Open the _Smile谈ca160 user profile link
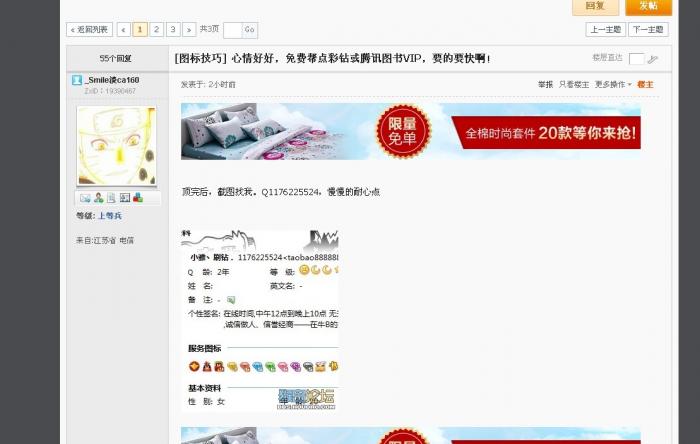700x444 pixels. pos(113,80)
